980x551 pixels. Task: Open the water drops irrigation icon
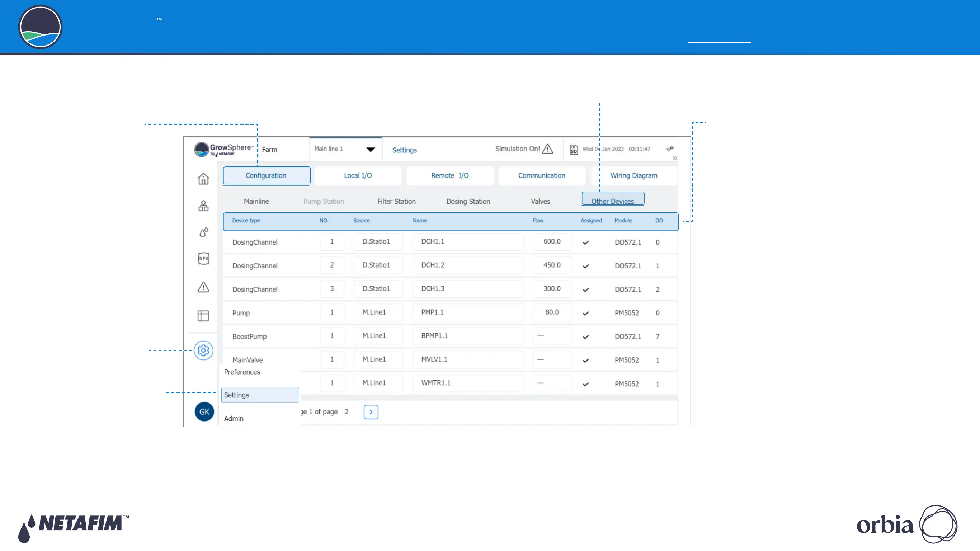203,232
